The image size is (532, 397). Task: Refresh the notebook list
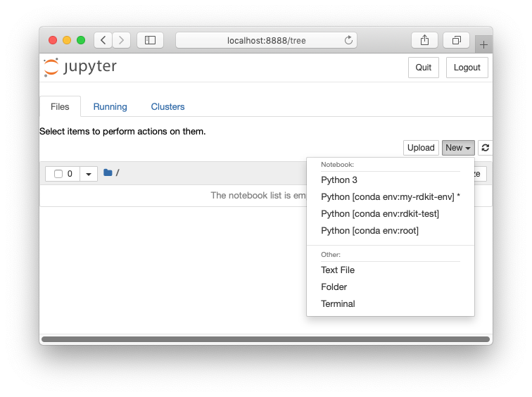point(485,148)
